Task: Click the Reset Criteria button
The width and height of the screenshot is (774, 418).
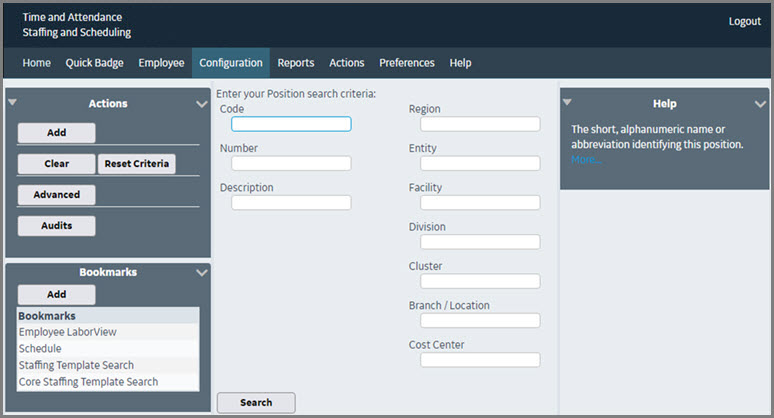Action: (137, 164)
